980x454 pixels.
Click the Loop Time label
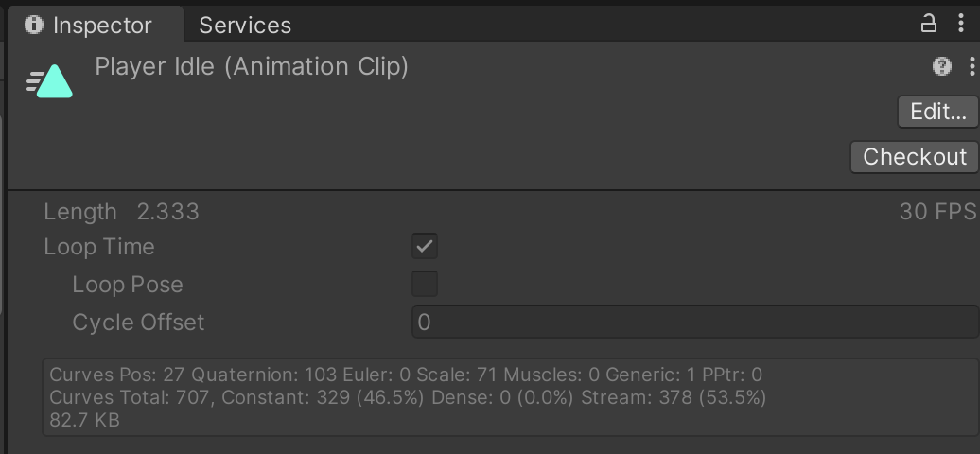[99, 247]
